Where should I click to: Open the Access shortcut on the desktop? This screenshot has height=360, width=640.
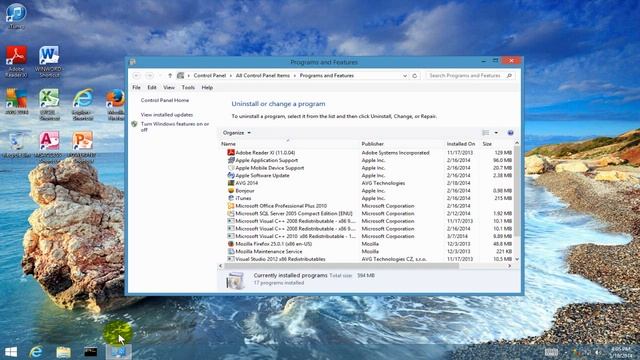tap(49, 147)
